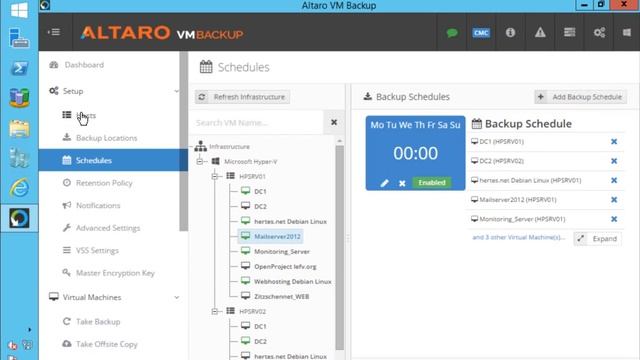
Task: Click the Expand button for schedule list
Action: [598, 239]
